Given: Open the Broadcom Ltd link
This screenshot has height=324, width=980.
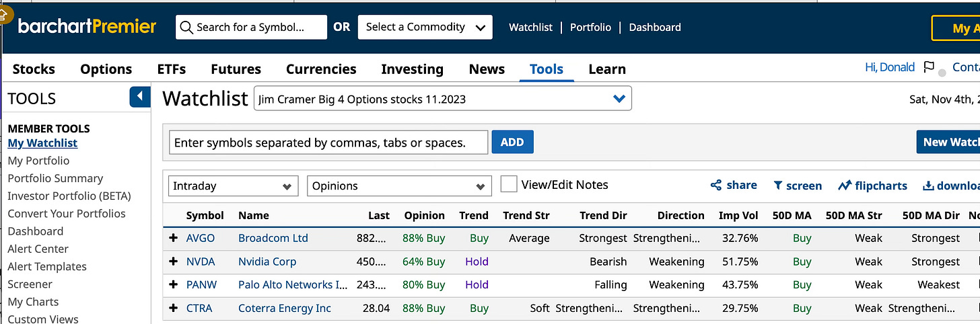Looking at the screenshot, I should click(x=273, y=238).
